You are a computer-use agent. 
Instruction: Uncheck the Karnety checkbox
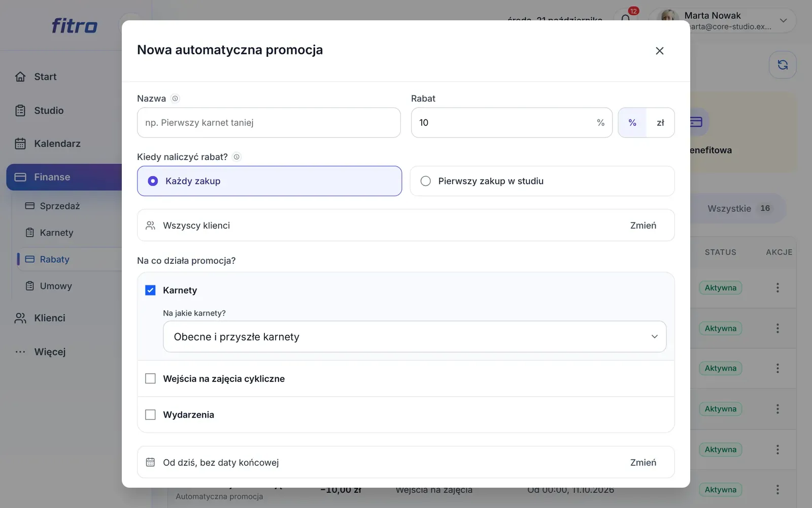pyautogui.click(x=150, y=290)
